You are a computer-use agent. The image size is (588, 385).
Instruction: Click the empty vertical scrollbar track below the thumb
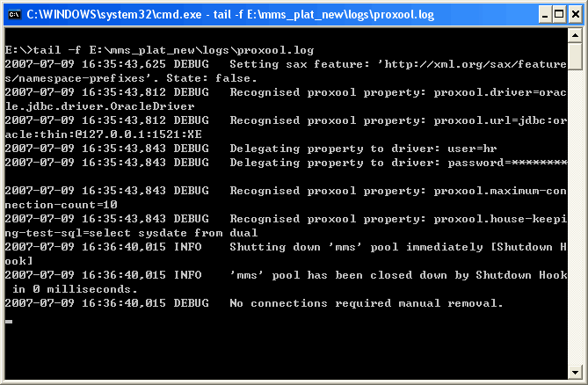click(x=575, y=220)
